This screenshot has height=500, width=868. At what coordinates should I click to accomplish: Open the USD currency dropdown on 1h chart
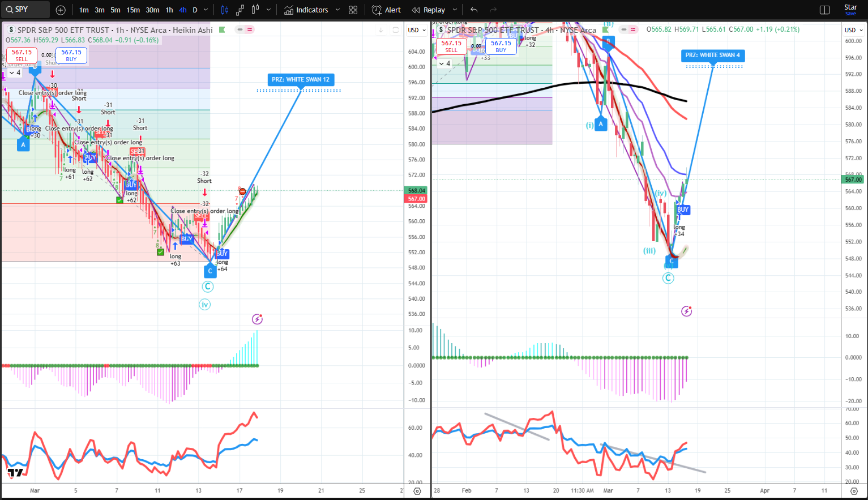tap(417, 30)
